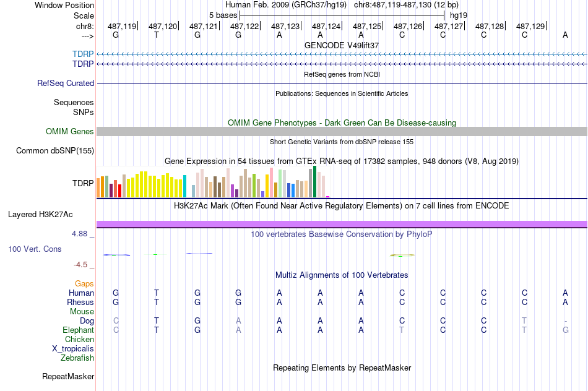
Task: Open Short Genetic Variants from dbSNP release 155
Action: coord(342,142)
